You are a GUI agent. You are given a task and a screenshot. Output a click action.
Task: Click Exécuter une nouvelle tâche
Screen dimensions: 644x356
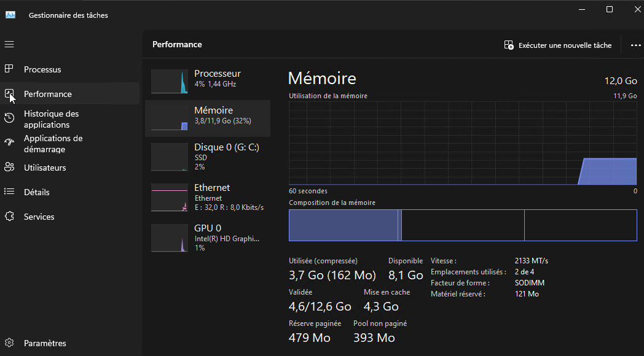click(558, 45)
